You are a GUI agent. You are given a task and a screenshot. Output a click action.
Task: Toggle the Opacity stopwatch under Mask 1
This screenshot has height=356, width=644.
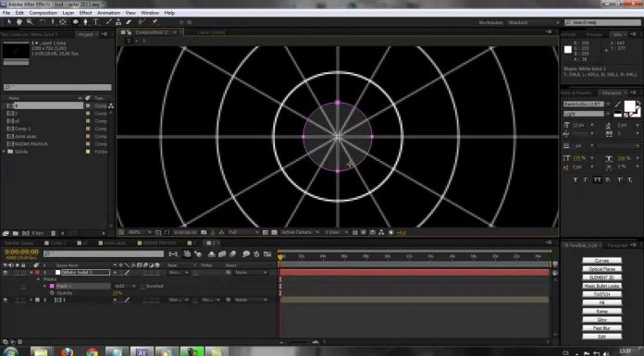tap(52, 293)
